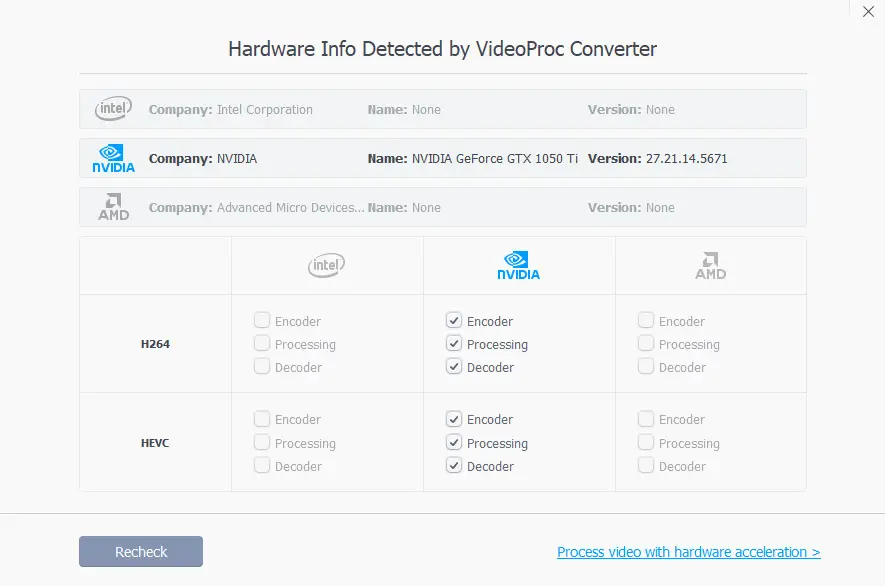The height and width of the screenshot is (586, 885).
Task: Click the NVIDIA logo in the info row
Action: (113, 158)
